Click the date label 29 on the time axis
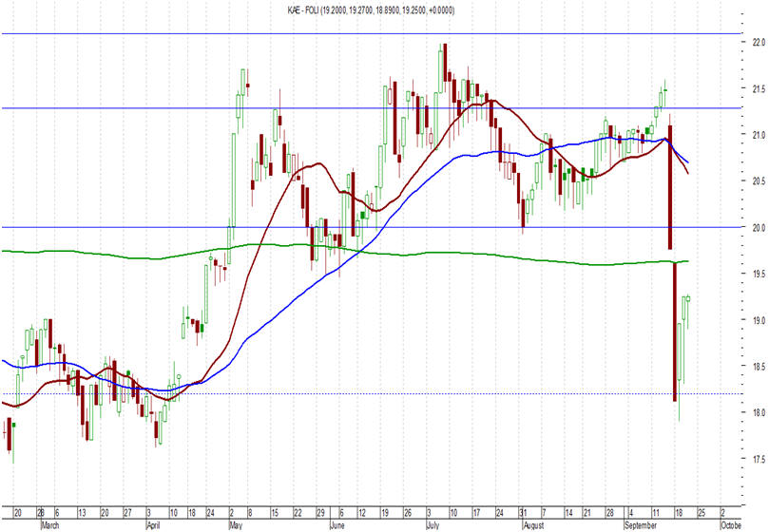The height and width of the screenshot is (532, 769). 320,513
